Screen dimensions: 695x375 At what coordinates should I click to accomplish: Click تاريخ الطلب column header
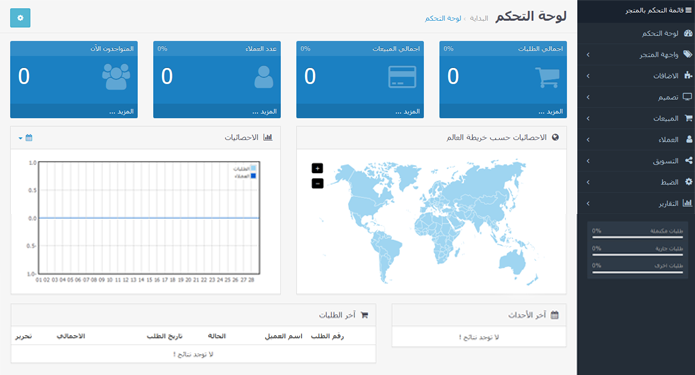164,336
